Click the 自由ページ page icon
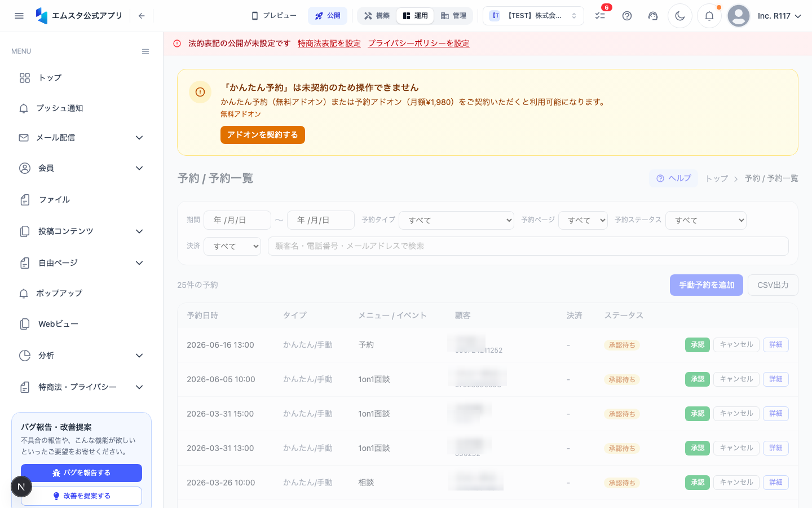The image size is (812, 508). point(25,263)
